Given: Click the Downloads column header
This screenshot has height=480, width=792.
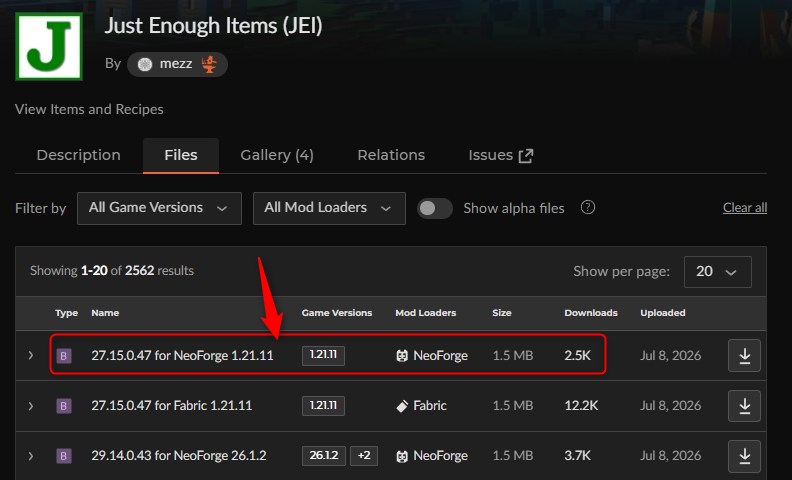Looking at the screenshot, I should [591, 313].
